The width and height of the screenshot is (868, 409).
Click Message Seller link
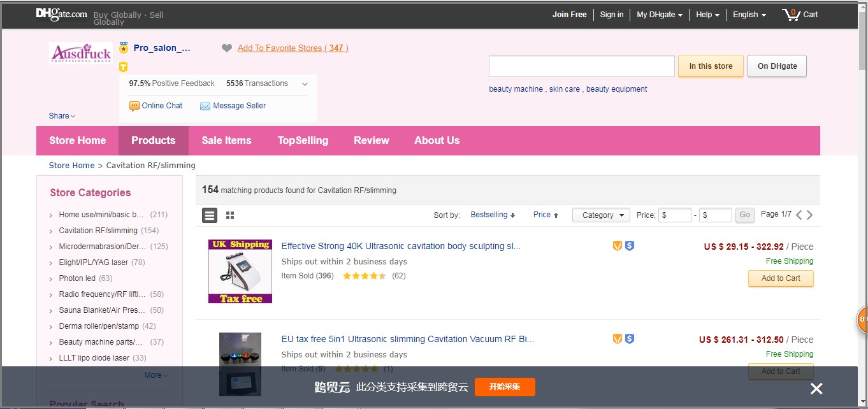(233, 106)
